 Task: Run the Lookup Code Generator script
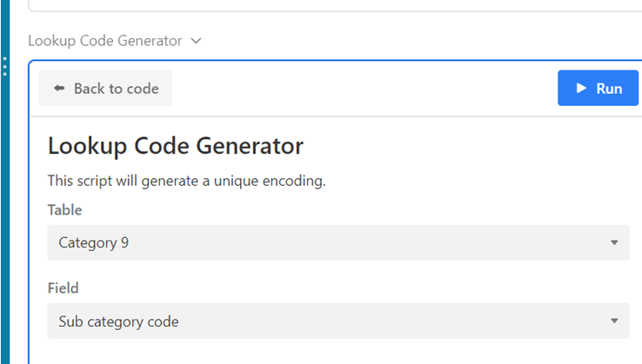click(598, 89)
